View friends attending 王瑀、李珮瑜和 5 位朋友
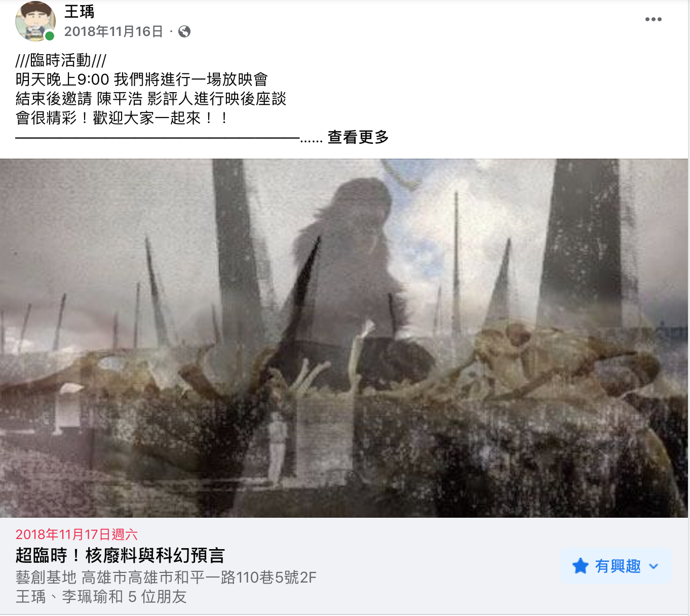Image resolution: width=690 pixels, height=616 pixels. pyautogui.click(x=101, y=597)
